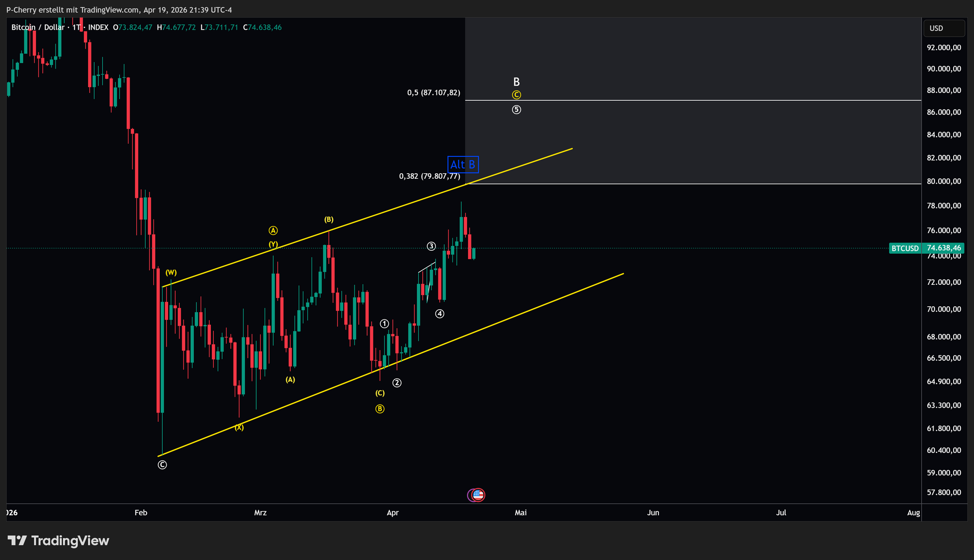Click the yellow Ⓐ wave annotation
Screen dimensions: 974x560
pos(273,230)
